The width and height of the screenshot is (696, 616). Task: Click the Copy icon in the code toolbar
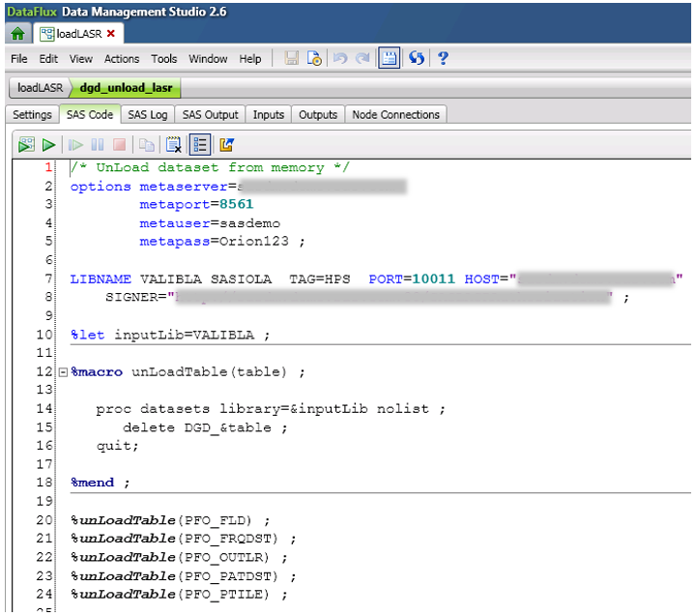tap(146, 144)
